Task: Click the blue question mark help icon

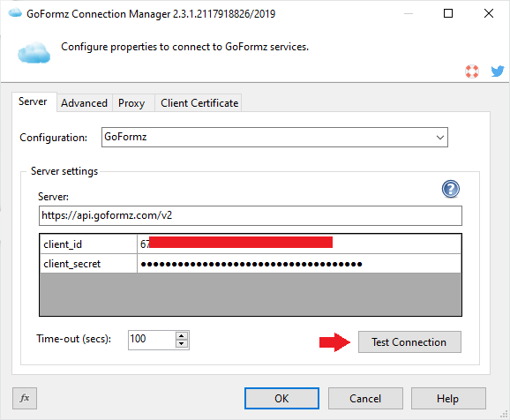Action: [x=451, y=189]
